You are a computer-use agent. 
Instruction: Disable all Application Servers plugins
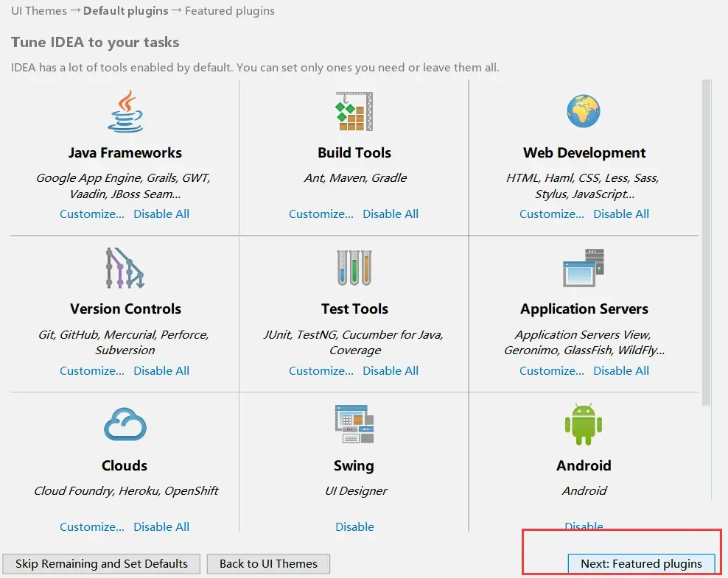tap(621, 370)
